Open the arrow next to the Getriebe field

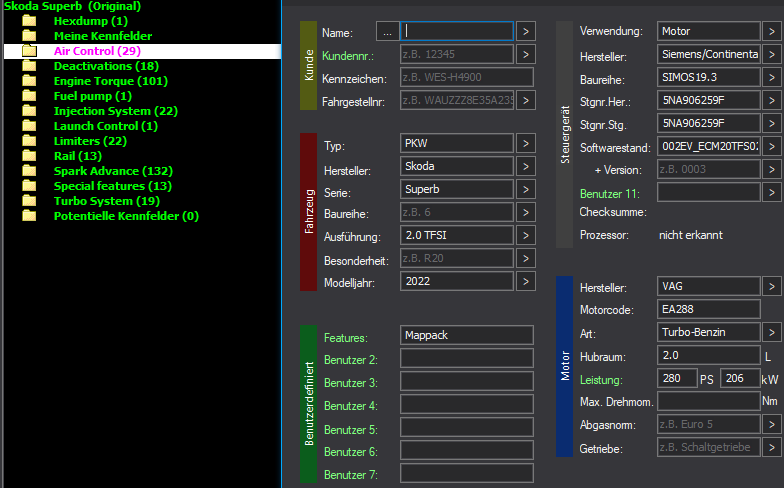(772, 448)
